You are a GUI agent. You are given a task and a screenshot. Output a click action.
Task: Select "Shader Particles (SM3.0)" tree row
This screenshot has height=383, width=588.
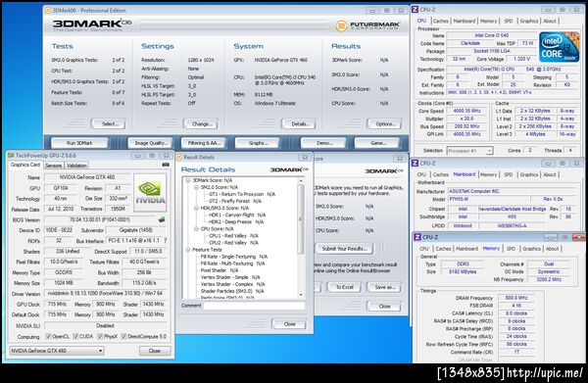[232, 291]
